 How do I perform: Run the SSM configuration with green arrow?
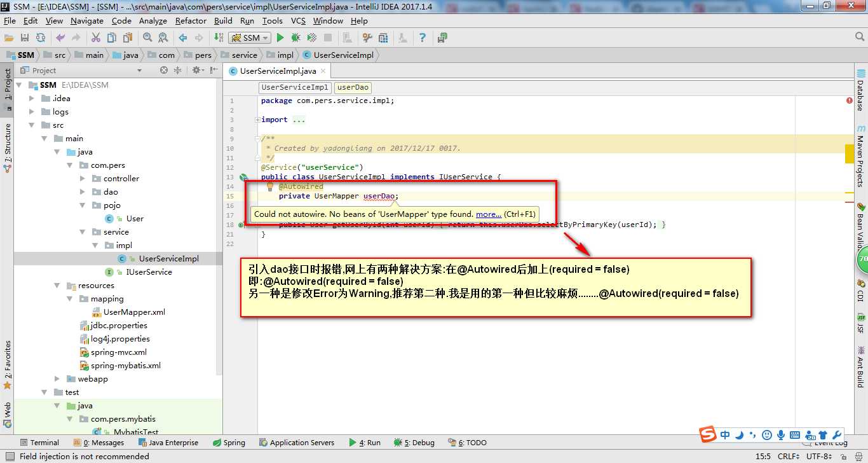click(280, 38)
